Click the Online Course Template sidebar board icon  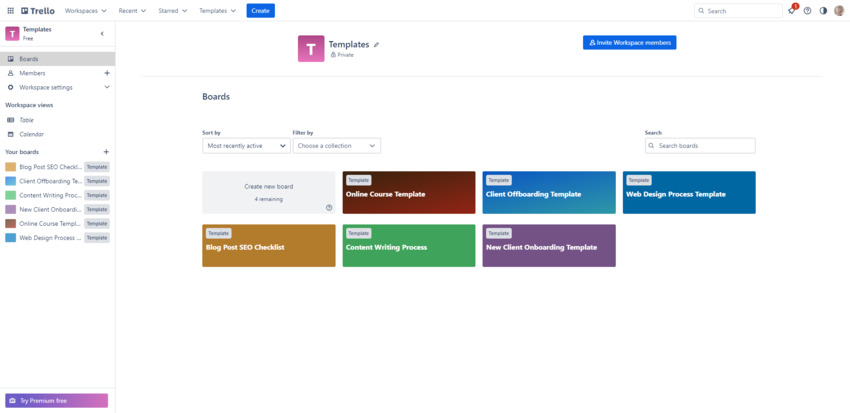pos(11,223)
